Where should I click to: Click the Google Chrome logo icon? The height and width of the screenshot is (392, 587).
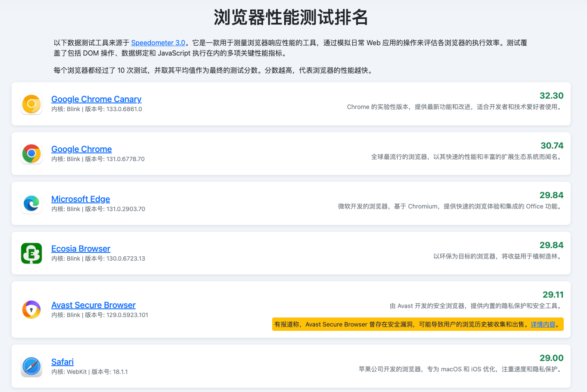[31, 154]
